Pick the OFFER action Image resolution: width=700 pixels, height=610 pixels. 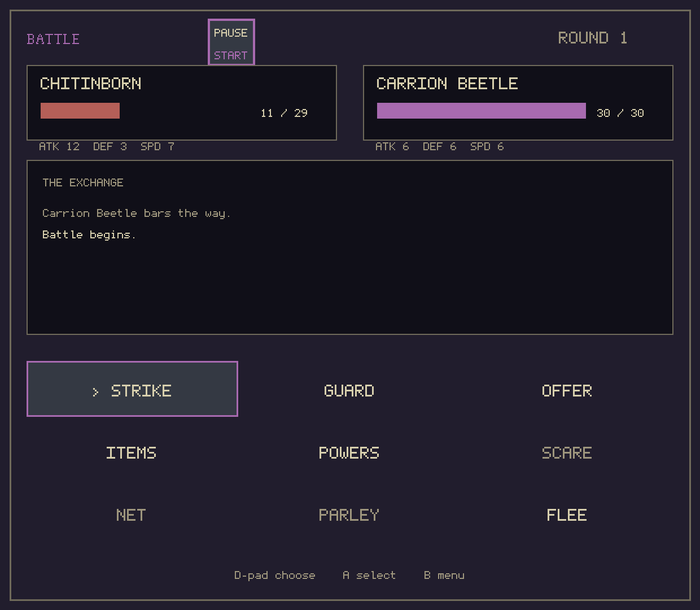(x=567, y=391)
